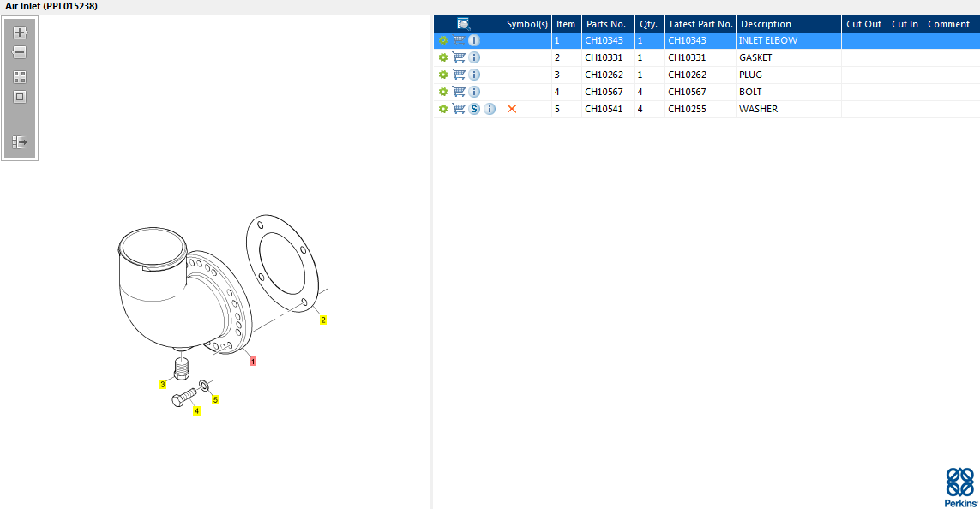Image resolution: width=980 pixels, height=509 pixels.
Task: Click the Cut In column header
Action: pyautogui.click(x=905, y=24)
